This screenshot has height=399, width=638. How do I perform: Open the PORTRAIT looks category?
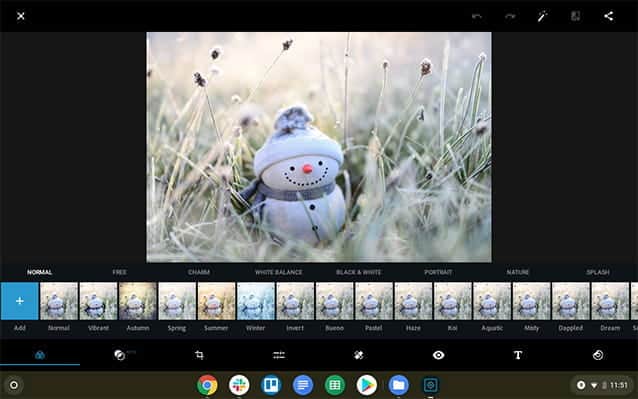[x=438, y=272]
